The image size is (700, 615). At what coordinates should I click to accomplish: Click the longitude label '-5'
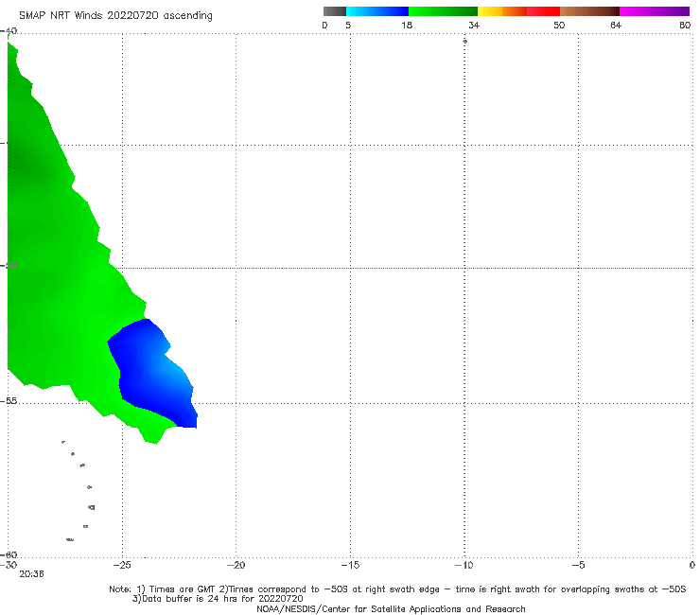tap(578, 565)
